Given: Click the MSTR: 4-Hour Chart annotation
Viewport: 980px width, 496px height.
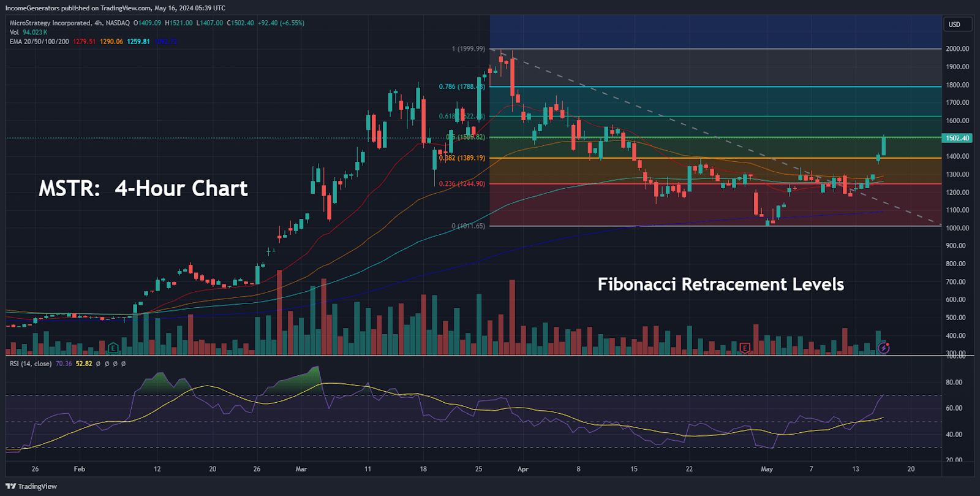Looking at the screenshot, I should [143, 188].
